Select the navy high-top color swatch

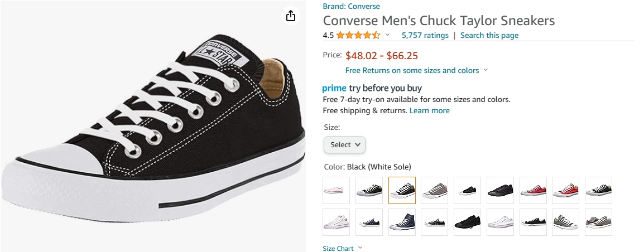click(402, 222)
